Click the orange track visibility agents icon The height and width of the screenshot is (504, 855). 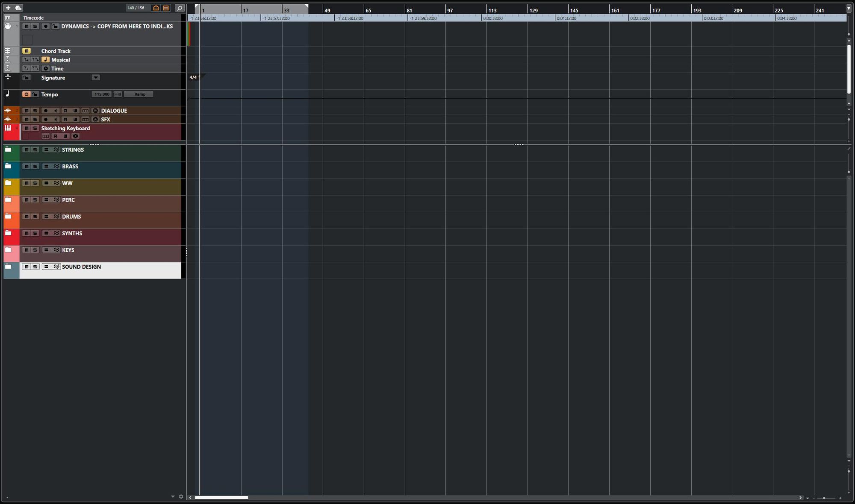pyautogui.click(x=156, y=8)
